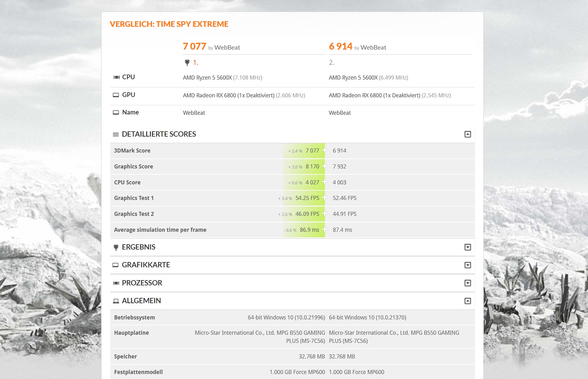Click the trophy icon next to rank 1
The width and height of the screenshot is (588, 379).
click(187, 62)
